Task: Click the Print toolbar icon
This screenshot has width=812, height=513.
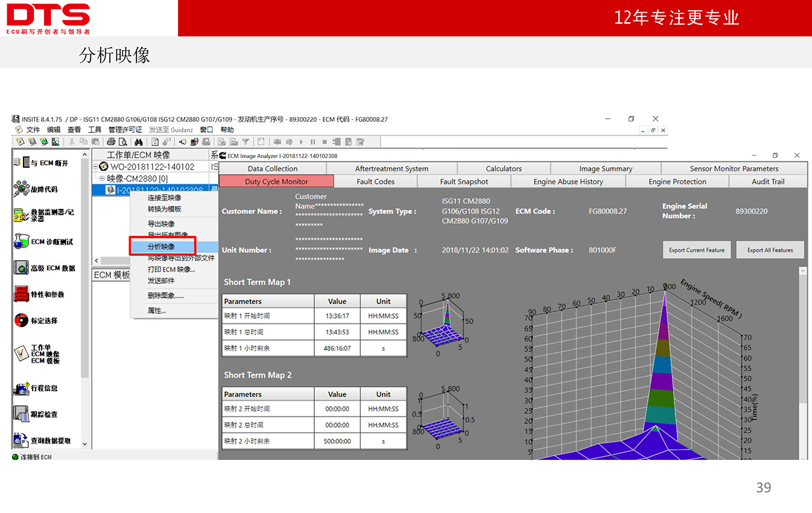Action: pyautogui.click(x=111, y=142)
